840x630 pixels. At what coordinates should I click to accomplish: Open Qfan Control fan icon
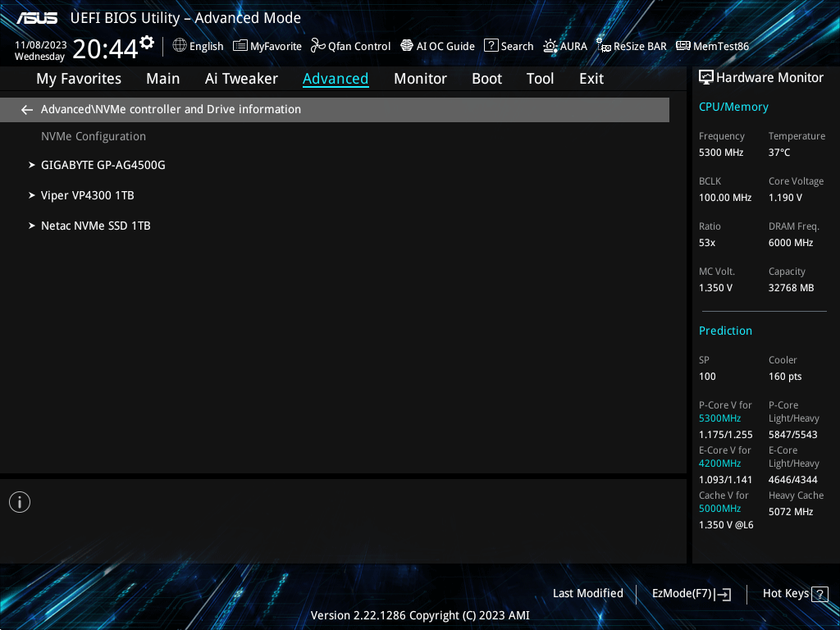point(318,46)
